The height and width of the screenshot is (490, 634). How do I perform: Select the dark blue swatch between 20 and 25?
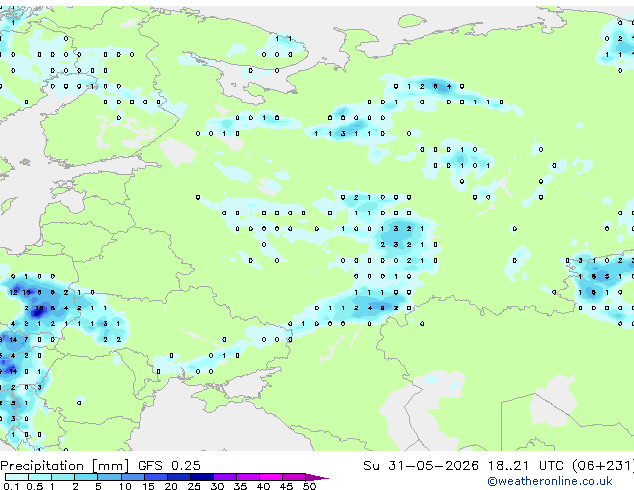point(179,477)
